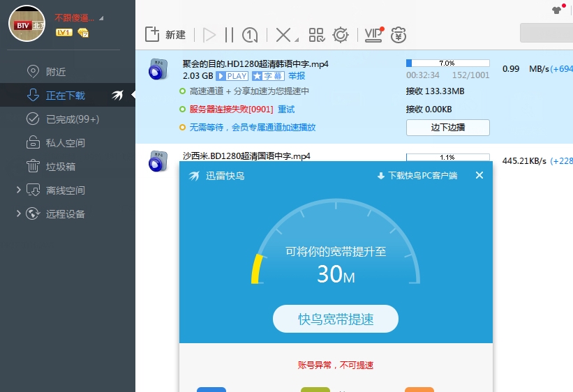Click 无需等待,会员专属通道加速播放 link
This screenshot has height=392, width=573.
point(253,127)
